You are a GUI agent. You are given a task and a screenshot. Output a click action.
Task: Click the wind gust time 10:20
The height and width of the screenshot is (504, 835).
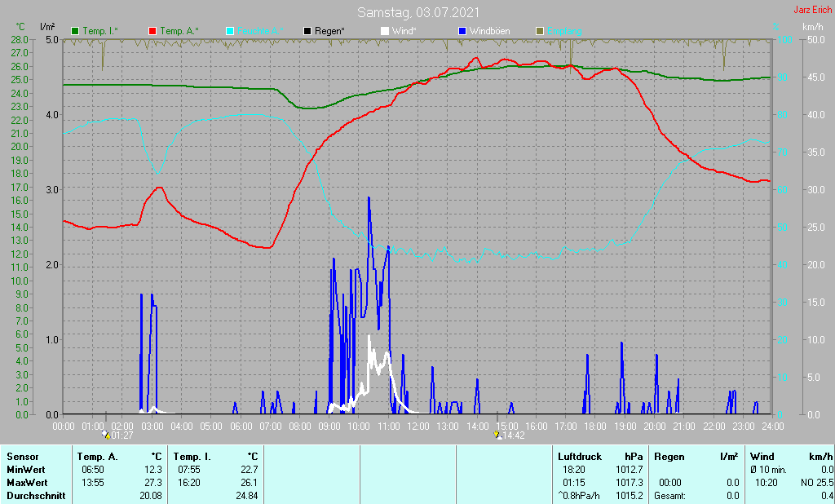coord(767,483)
